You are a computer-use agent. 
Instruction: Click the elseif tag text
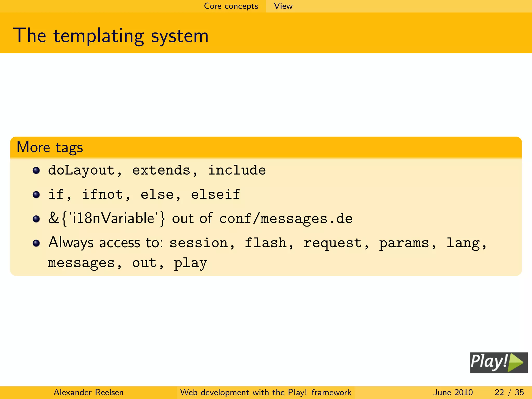point(215,195)
